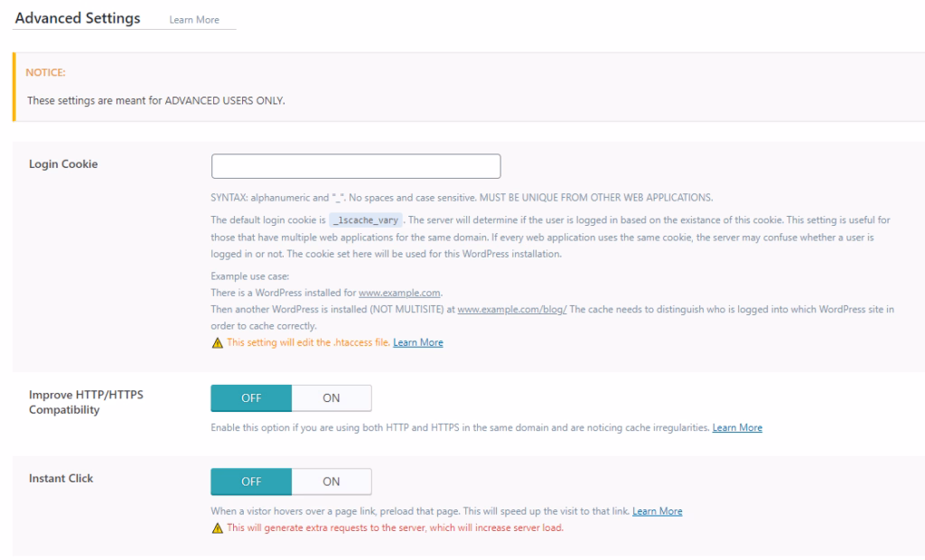The height and width of the screenshot is (560, 925).
Task: Focus the Login Cookie text field
Action: click(x=356, y=166)
